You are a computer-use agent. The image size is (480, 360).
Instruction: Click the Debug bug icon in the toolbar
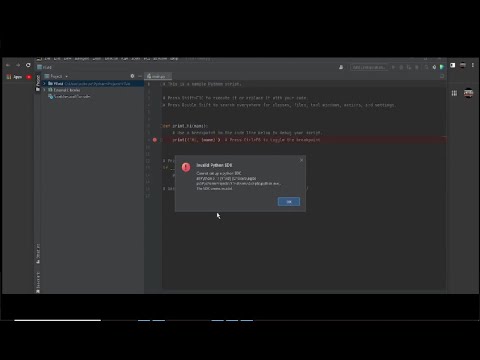point(401,67)
